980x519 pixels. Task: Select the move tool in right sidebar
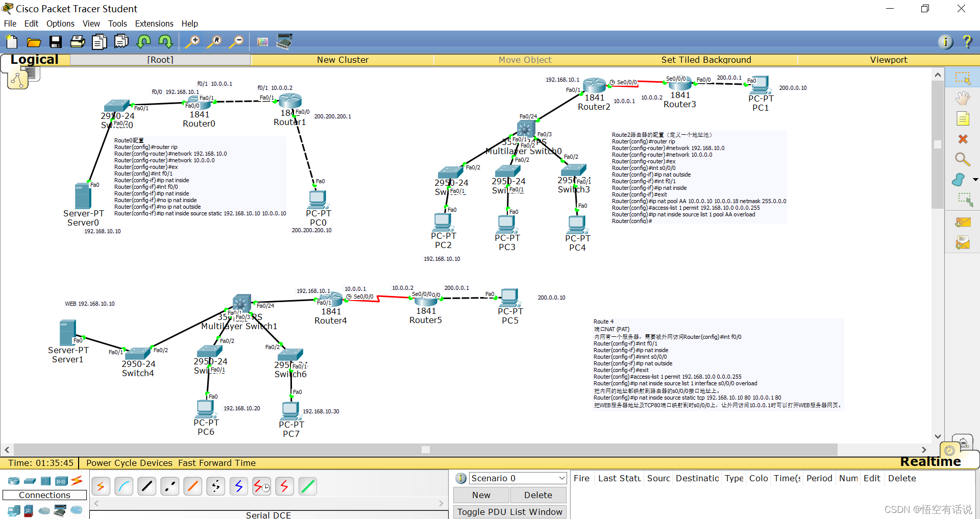963,98
